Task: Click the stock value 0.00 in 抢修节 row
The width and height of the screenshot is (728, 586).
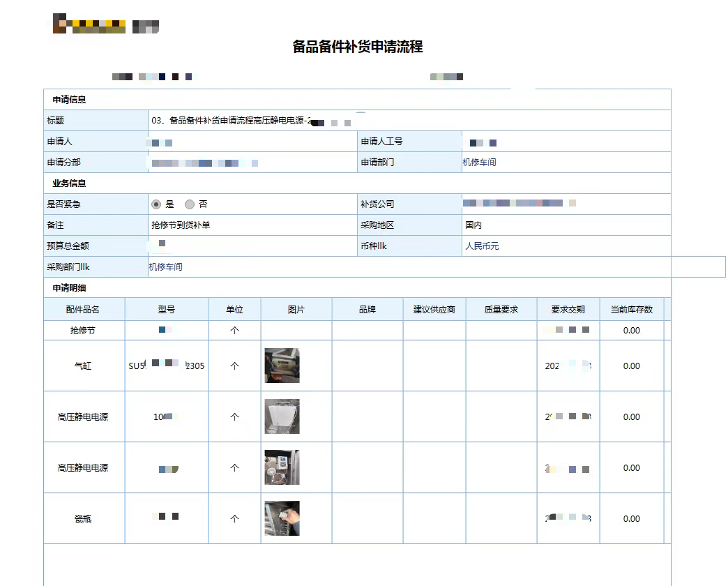Action: tap(632, 331)
